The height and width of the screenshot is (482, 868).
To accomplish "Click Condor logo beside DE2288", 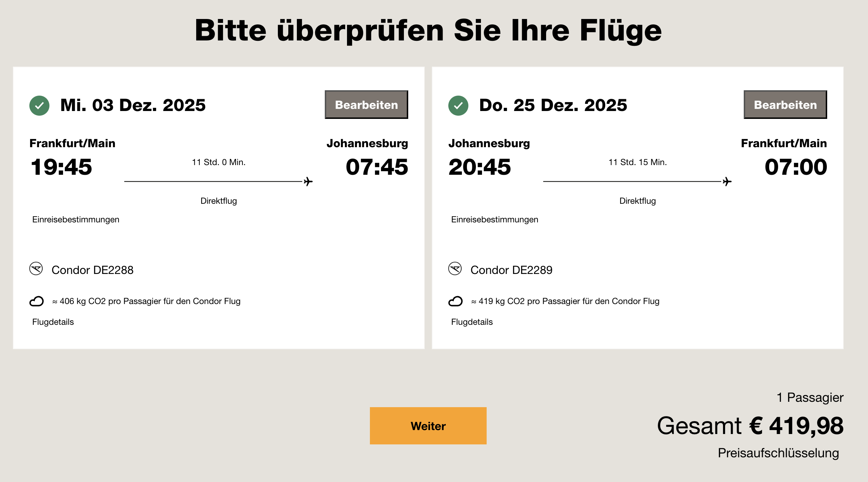I will click(36, 269).
